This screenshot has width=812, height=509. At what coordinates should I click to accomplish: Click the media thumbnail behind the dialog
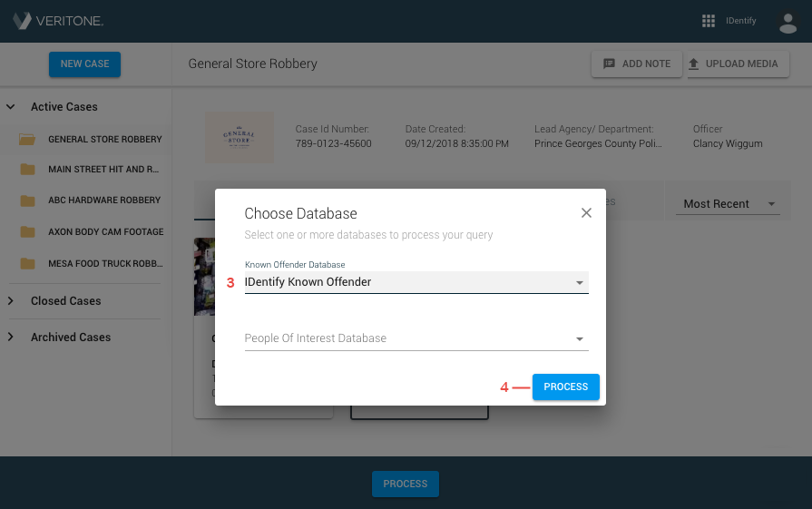pyautogui.click(x=204, y=277)
